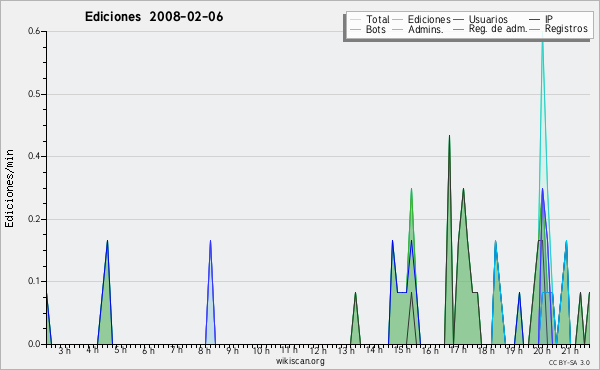Viewport: 600px width, 370px height.
Task: Click the '21 h' x-axis label
Action: pos(570,351)
